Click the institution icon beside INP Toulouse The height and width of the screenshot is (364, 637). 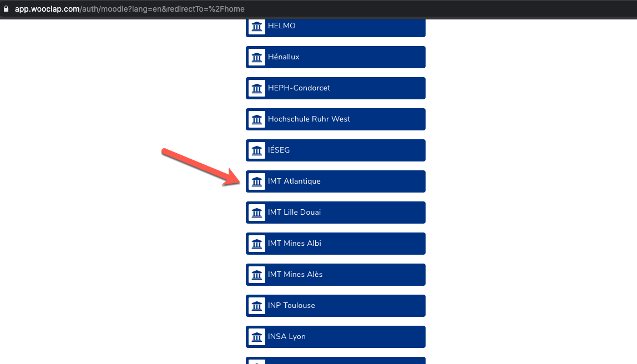[x=257, y=306]
